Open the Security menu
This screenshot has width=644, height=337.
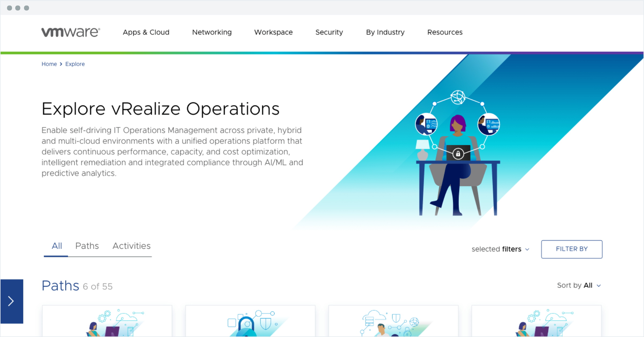(329, 32)
